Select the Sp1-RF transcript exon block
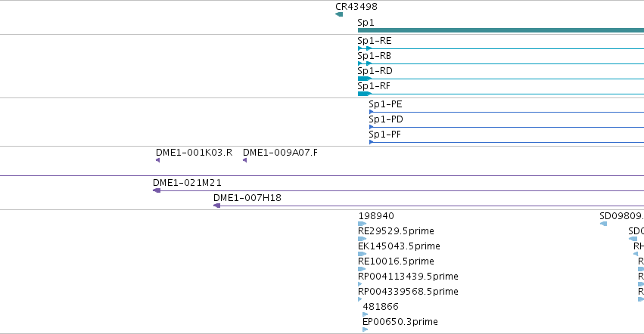This screenshot has height=334, width=644. (x=365, y=94)
